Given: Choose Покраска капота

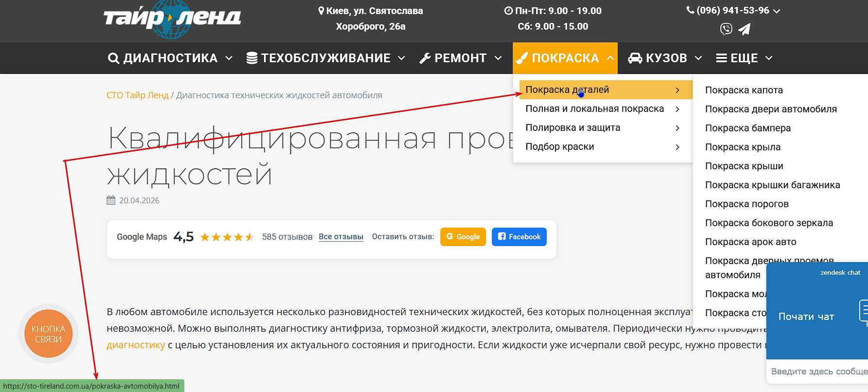Looking at the screenshot, I should pos(744,90).
